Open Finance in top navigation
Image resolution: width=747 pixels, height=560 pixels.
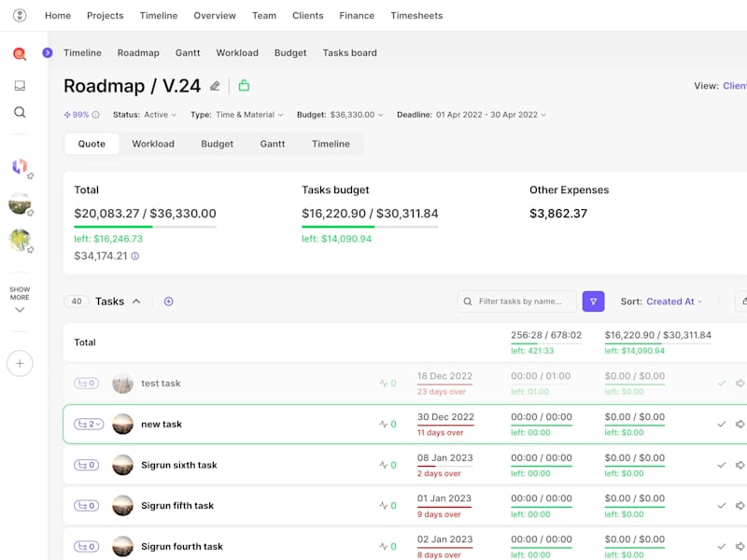click(357, 15)
